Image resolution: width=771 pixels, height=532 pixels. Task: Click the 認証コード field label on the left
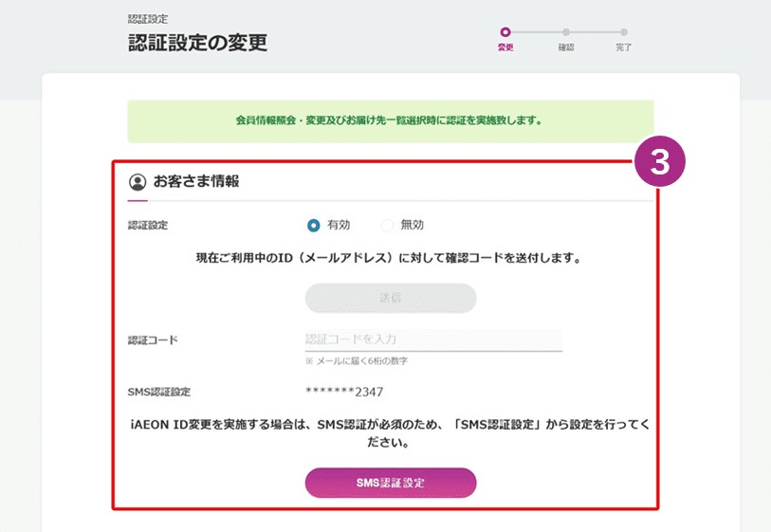pos(153,339)
